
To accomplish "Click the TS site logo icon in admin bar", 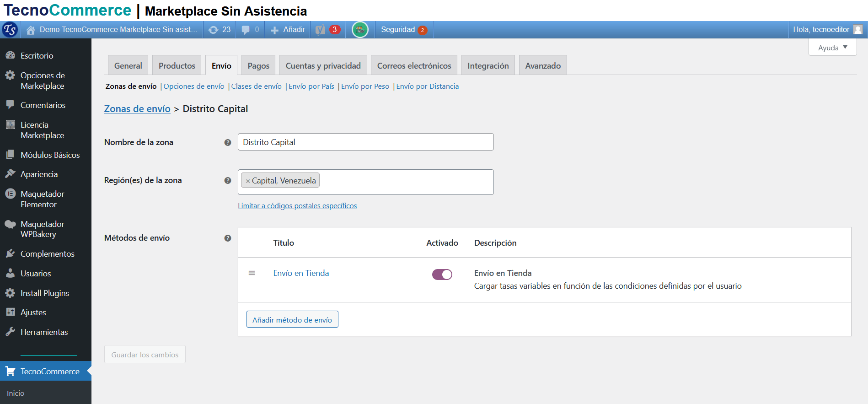I will 10,30.
